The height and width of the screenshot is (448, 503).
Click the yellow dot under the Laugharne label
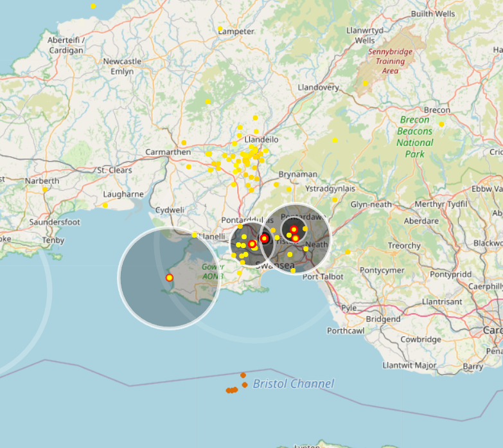105,206
